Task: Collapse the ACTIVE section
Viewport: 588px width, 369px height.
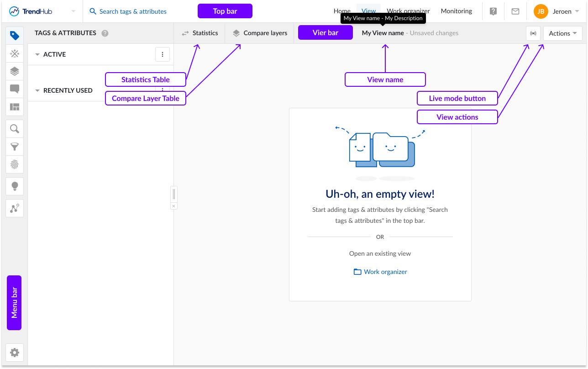Action: 37,54
